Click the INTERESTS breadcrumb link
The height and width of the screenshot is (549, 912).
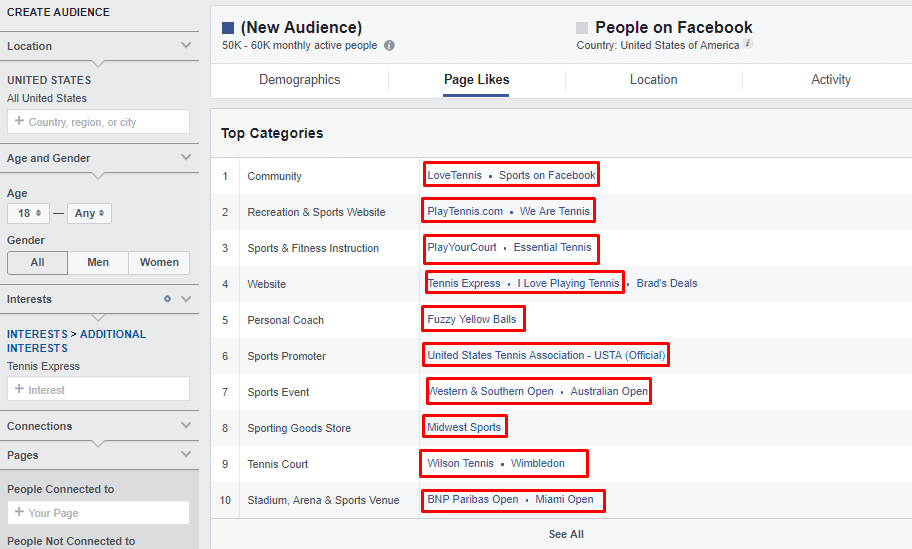click(x=37, y=334)
